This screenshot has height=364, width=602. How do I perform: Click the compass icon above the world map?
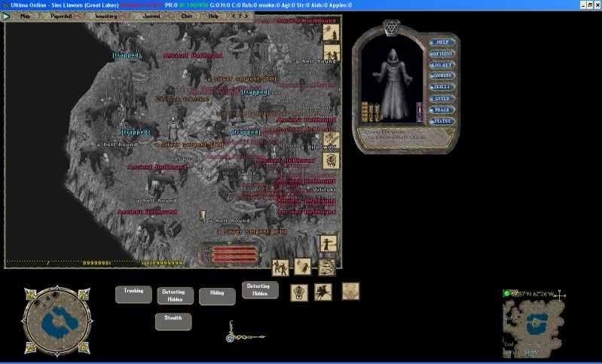coord(560,295)
